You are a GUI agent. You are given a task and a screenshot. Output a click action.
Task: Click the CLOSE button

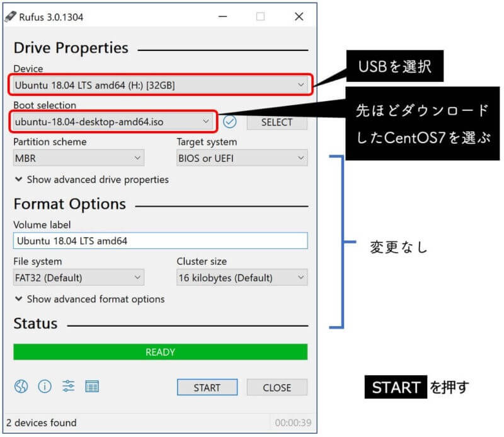277,387
